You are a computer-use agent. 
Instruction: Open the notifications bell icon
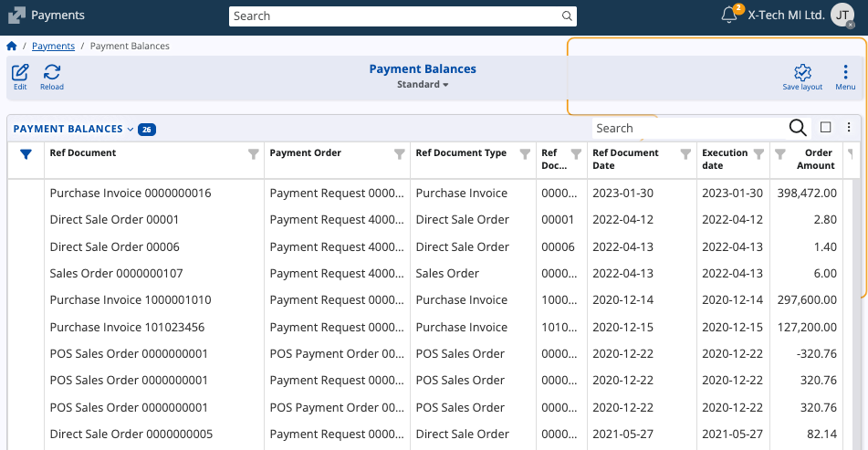click(729, 15)
